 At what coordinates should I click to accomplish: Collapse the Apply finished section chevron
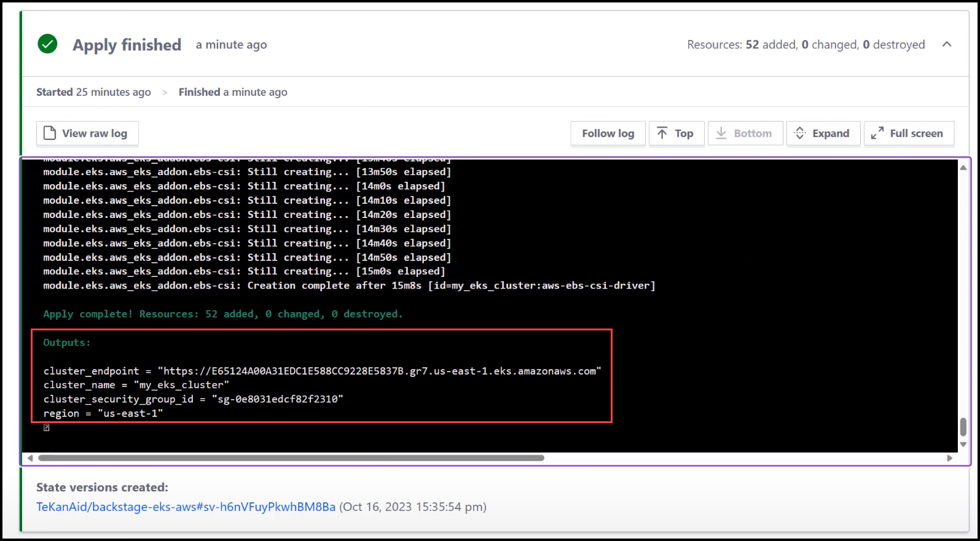[x=947, y=44]
